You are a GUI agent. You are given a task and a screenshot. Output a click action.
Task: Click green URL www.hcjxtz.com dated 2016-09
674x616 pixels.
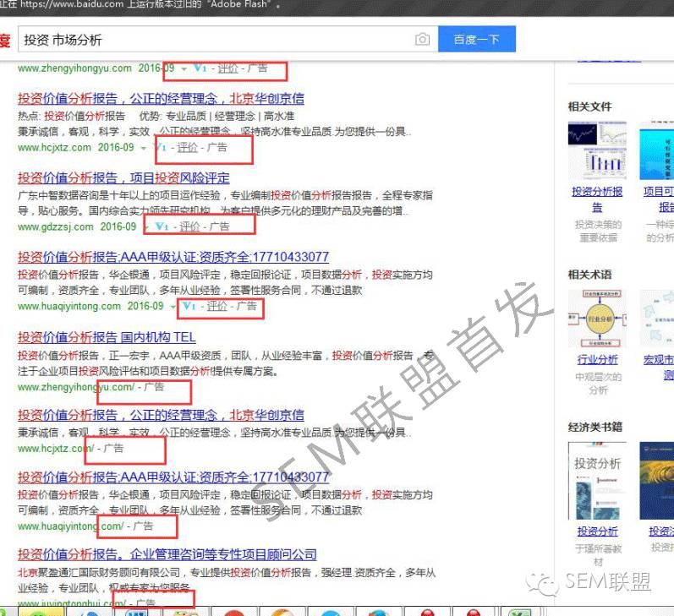55,147
